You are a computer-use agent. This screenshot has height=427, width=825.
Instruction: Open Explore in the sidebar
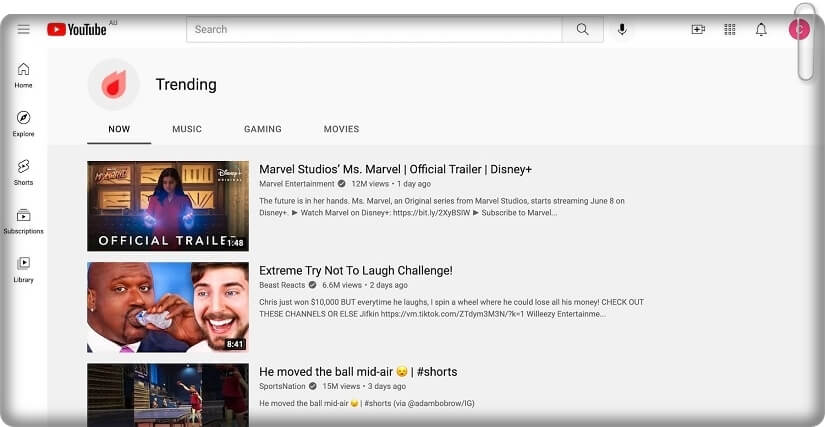[23, 124]
